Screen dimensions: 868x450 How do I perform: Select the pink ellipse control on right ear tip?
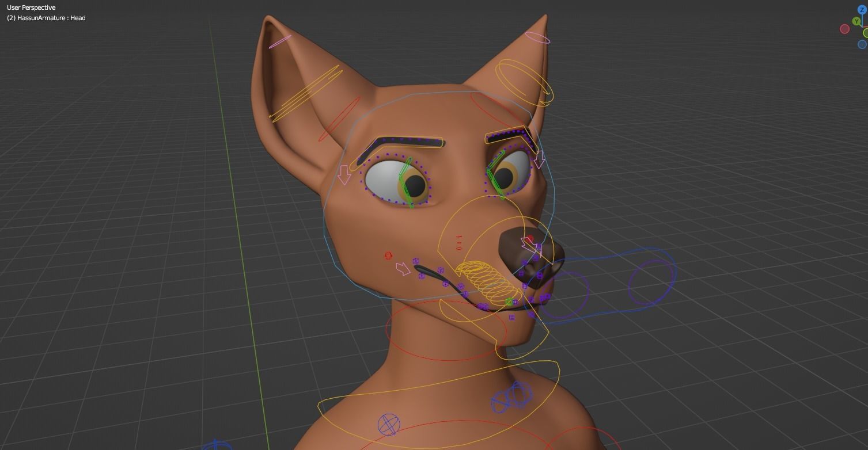[x=538, y=37]
